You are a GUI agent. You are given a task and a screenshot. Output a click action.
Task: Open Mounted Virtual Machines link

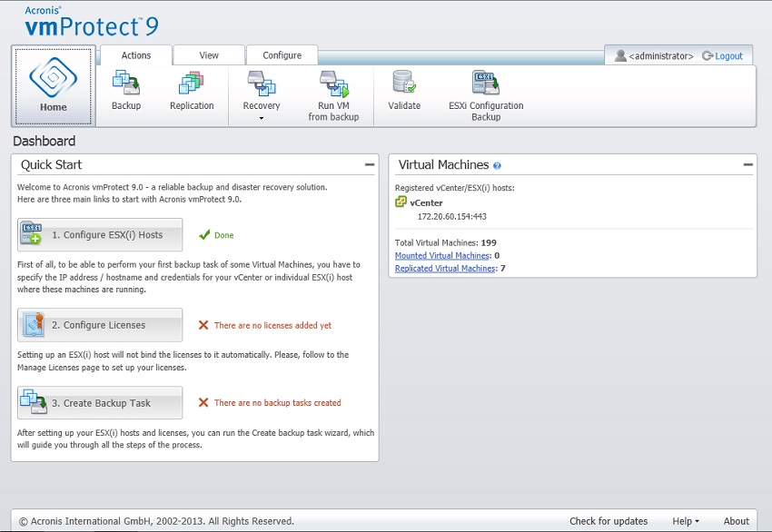coord(442,255)
